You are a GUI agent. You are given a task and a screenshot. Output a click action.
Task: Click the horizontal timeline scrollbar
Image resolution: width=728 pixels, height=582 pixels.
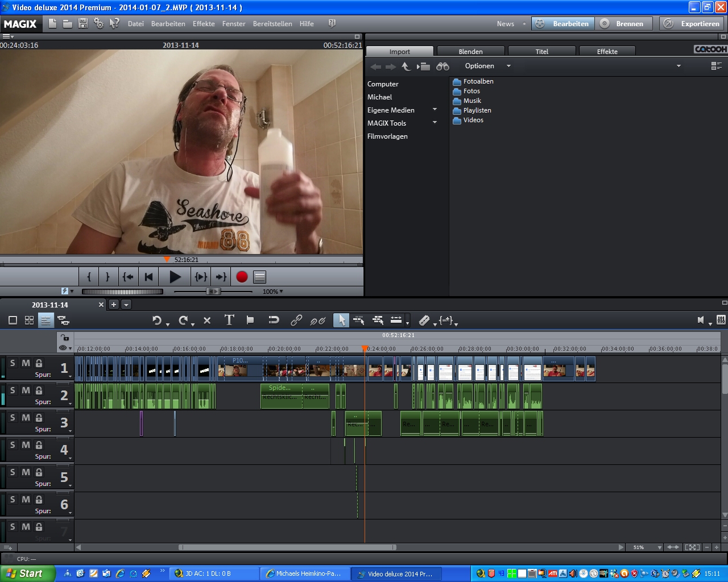pos(287,547)
